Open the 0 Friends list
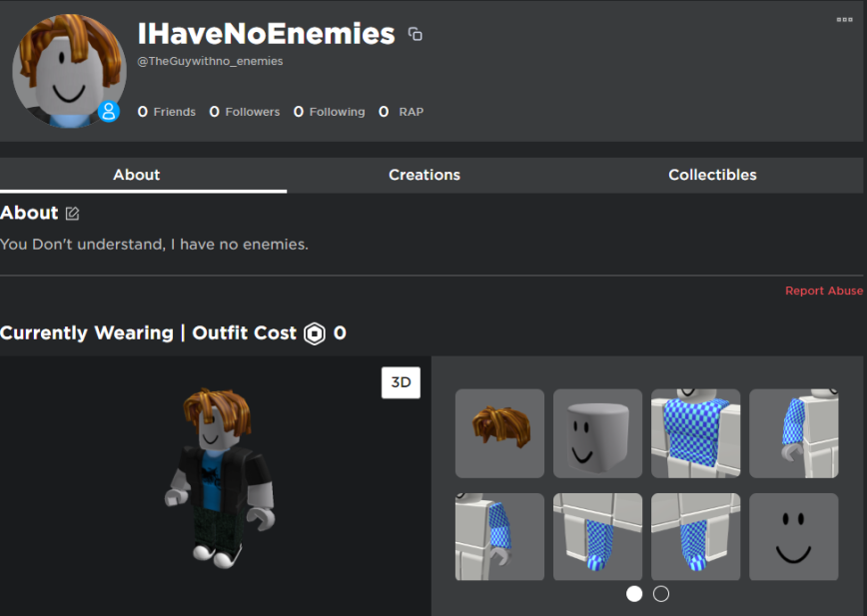 click(x=167, y=112)
